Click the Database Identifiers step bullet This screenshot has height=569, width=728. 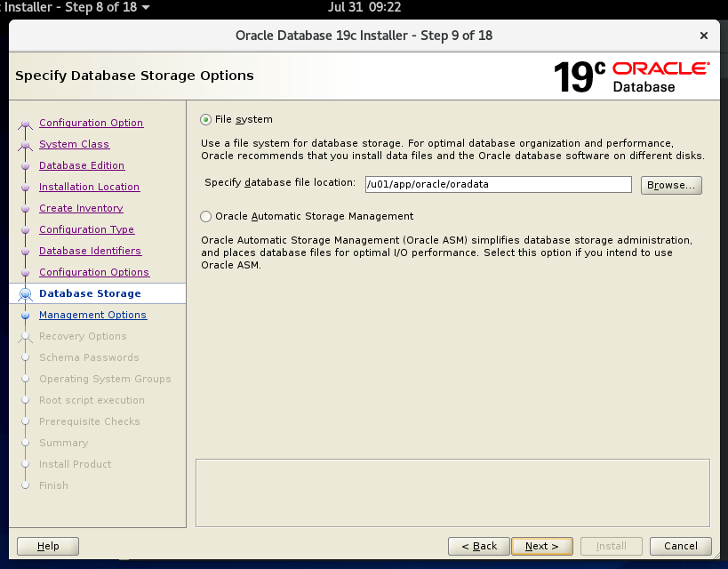point(26,252)
